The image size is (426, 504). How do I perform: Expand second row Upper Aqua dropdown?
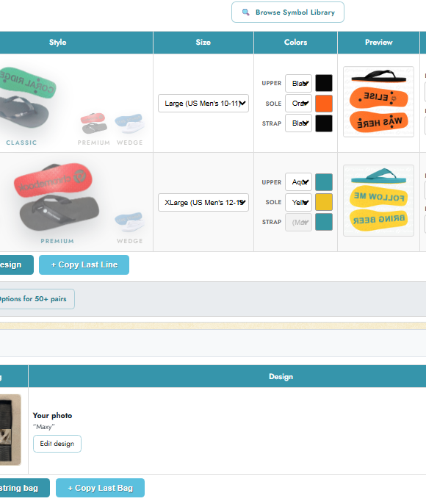[x=298, y=182]
